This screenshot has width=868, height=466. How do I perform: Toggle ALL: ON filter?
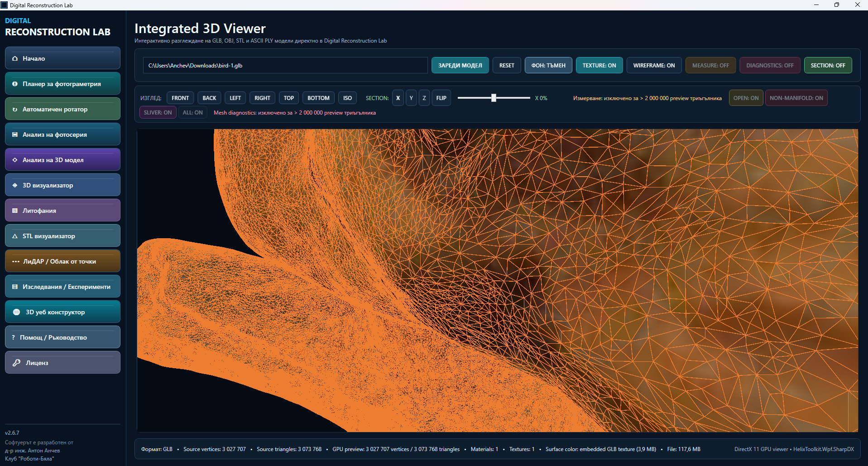tap(192, 112)
